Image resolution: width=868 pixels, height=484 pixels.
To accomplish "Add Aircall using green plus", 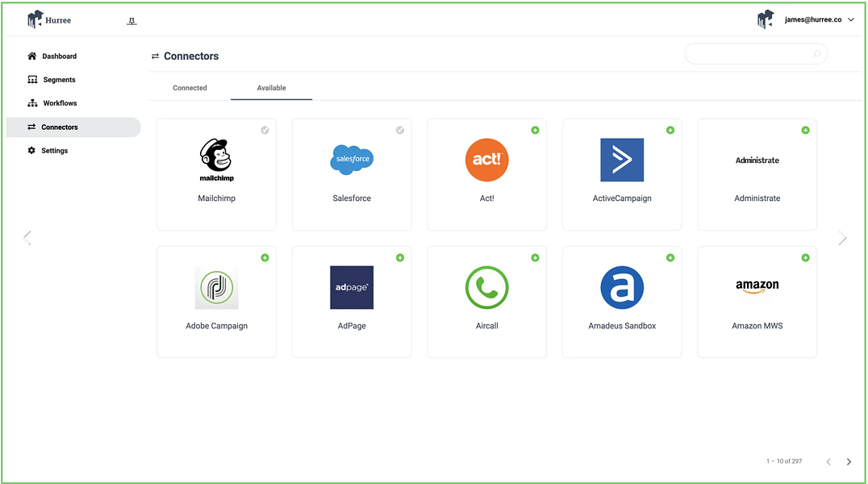I will point(535,257).
